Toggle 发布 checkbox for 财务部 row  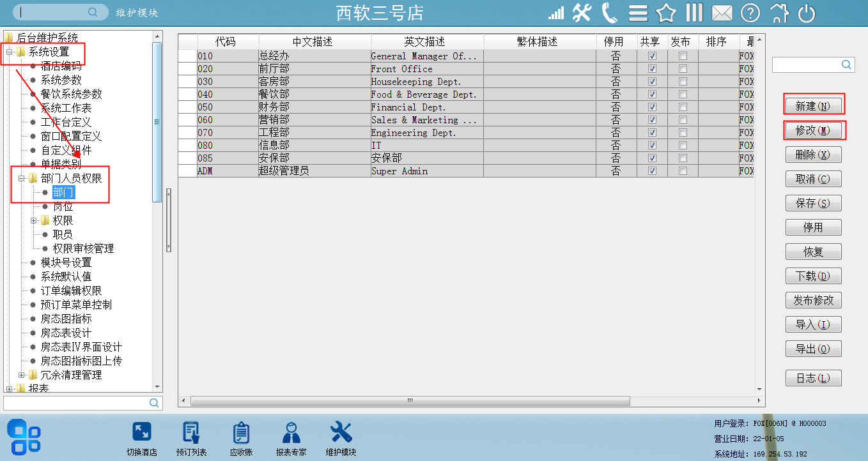pos(683,107)
